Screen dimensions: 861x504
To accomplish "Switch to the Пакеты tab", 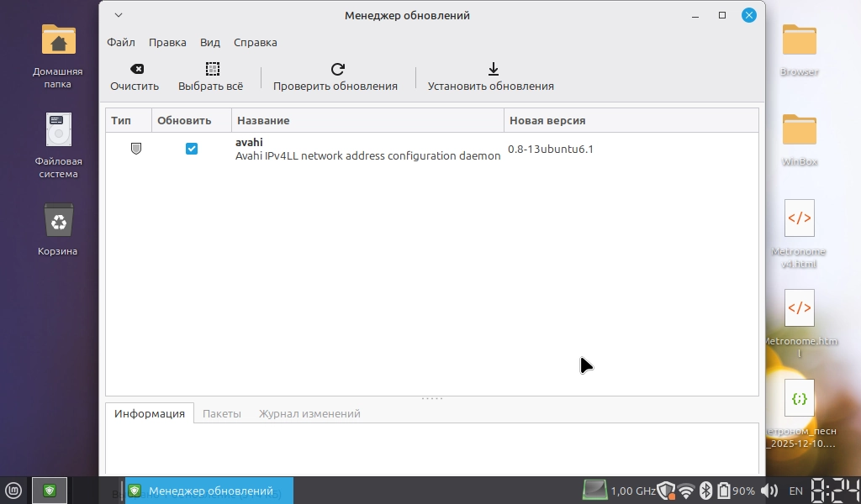I will tap(222, 413).
